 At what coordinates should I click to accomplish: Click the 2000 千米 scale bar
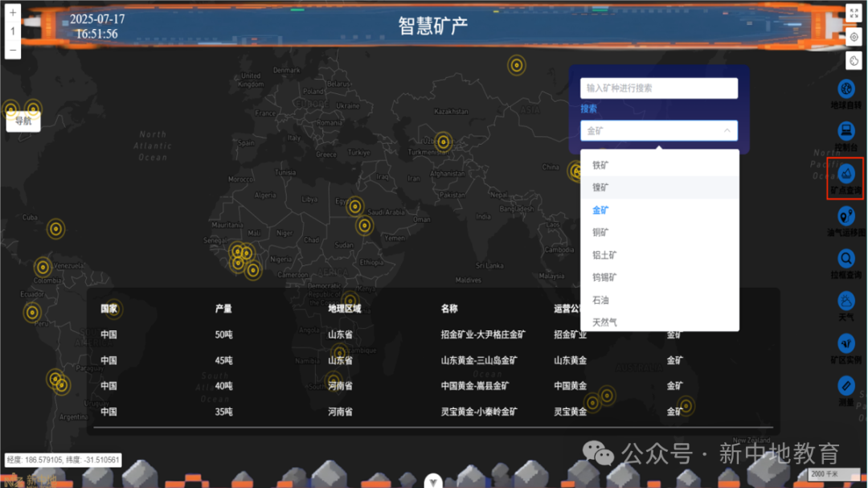[x=835, y=474]
